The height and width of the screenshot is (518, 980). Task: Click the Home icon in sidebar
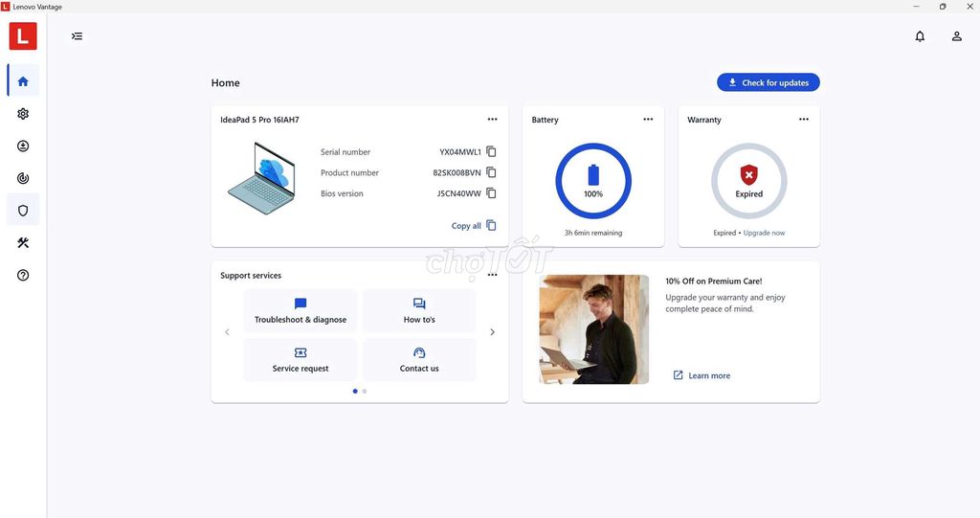[x=23, y=81]
